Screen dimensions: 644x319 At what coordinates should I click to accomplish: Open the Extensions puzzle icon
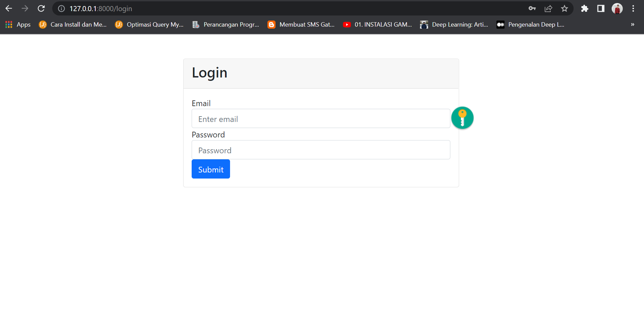point(584,8)
